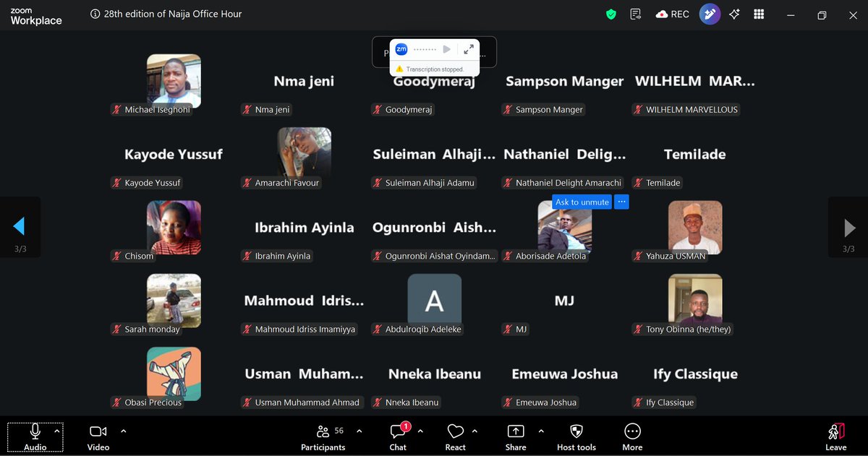
Task: Click muted mic icon beside Ogunronbi Aishat label
Action: click(377, 256)
